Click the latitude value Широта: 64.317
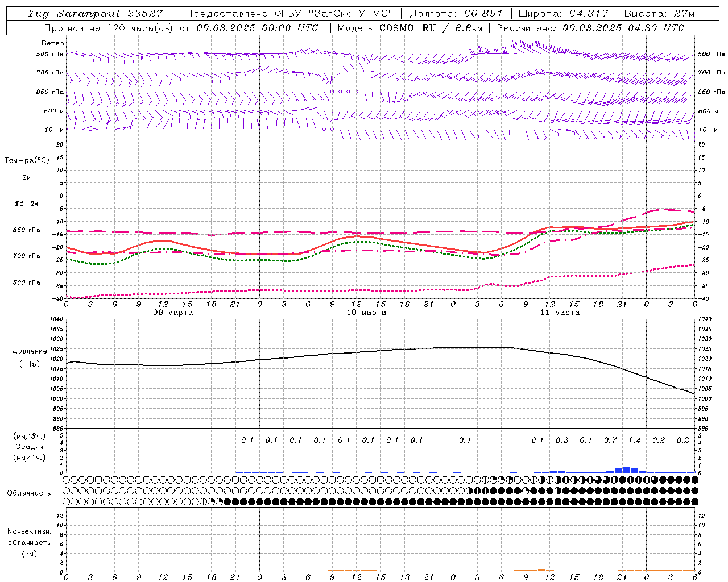This screenshot has height=582, width=728. point(563,14)
